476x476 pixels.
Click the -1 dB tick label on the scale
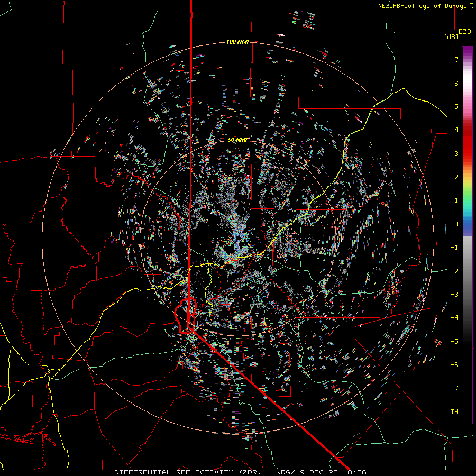tap(454, 248)
